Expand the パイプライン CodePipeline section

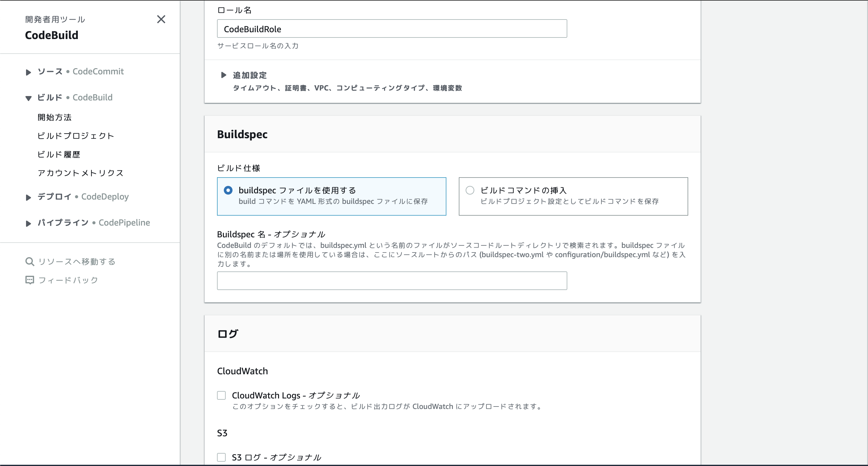(x=28, y=223)
